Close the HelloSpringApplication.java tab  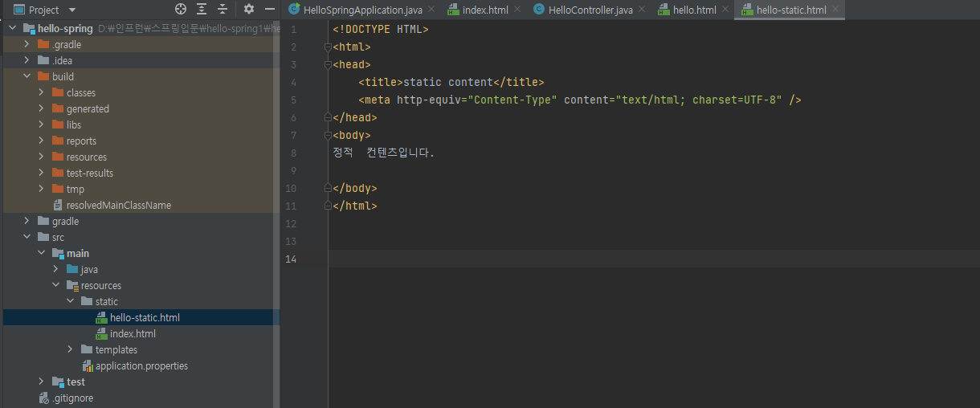tap(431, 10)
